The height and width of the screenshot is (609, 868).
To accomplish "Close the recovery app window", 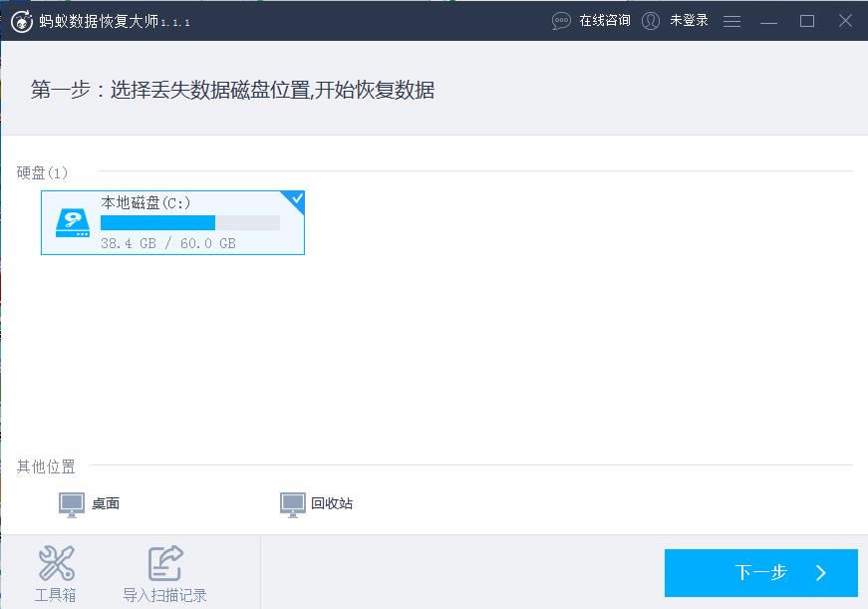I will click(845, 21).
